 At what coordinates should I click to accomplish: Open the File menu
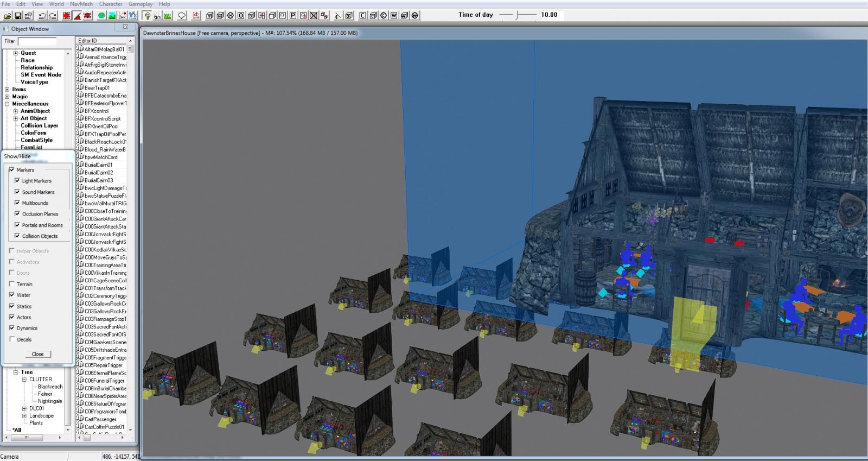[6, 4]
